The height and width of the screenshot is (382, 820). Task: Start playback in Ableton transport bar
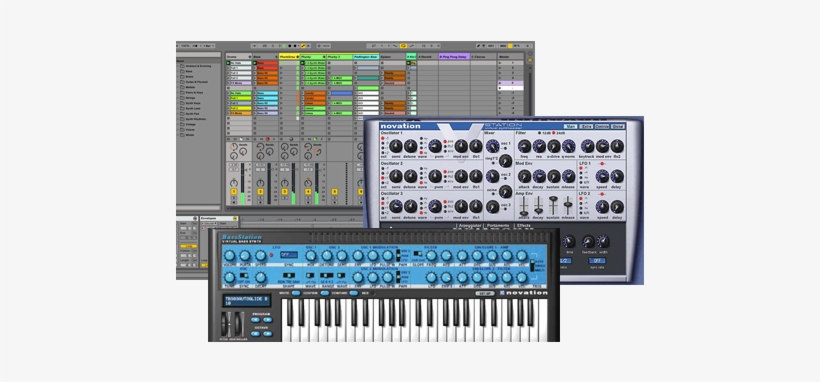click(x=284, y=46)
